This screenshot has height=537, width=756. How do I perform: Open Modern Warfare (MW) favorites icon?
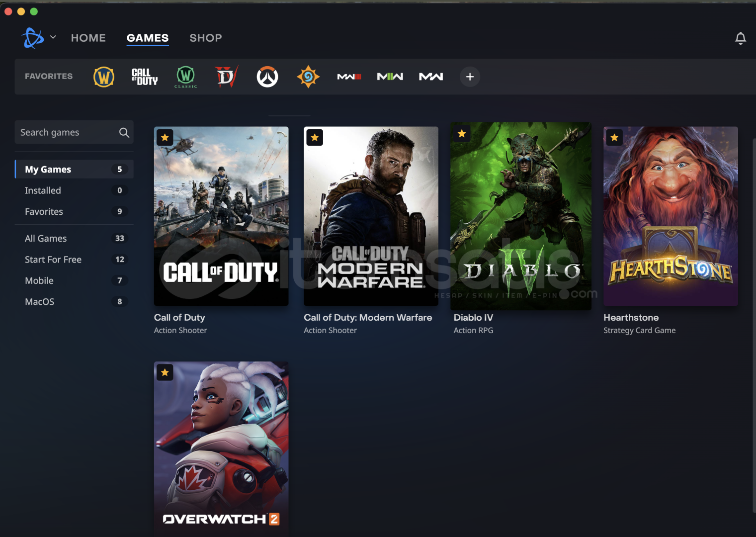tap(431, 77)
